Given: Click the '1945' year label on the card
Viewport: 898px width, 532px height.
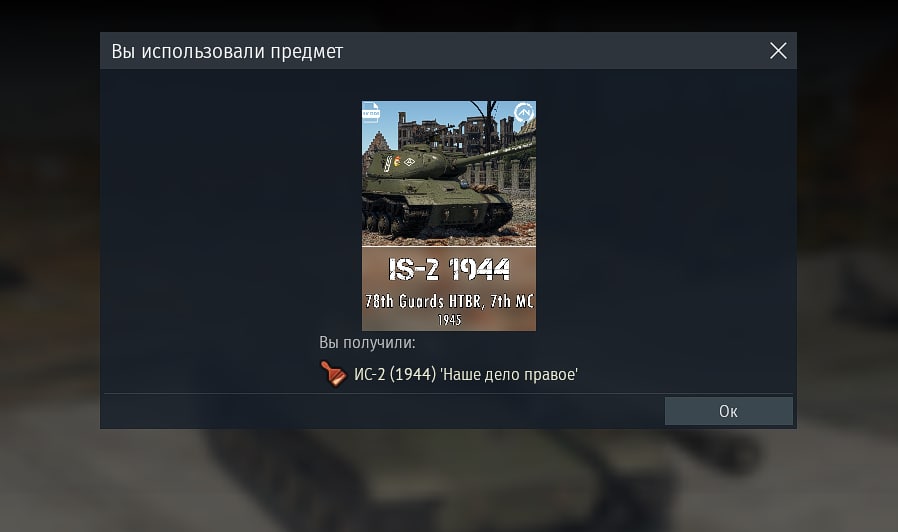Looking at the screenshot, I should click(450, 320).
